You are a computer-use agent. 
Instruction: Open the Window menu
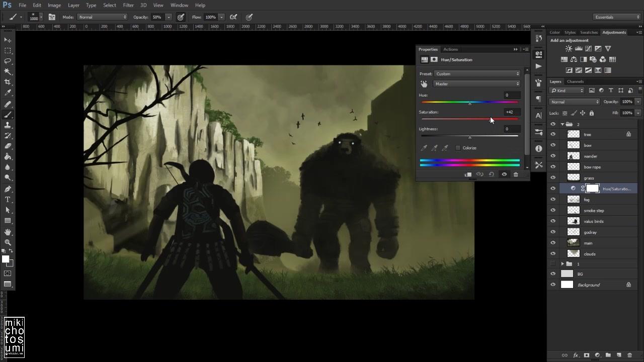coord(180,5)
